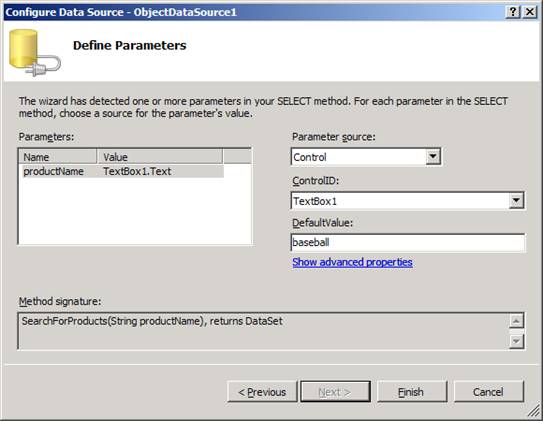The height and width of the screenshot is (421, 543).
Task: Expand the ControlID dropdown arrow
Action: [x=516, y=201]
